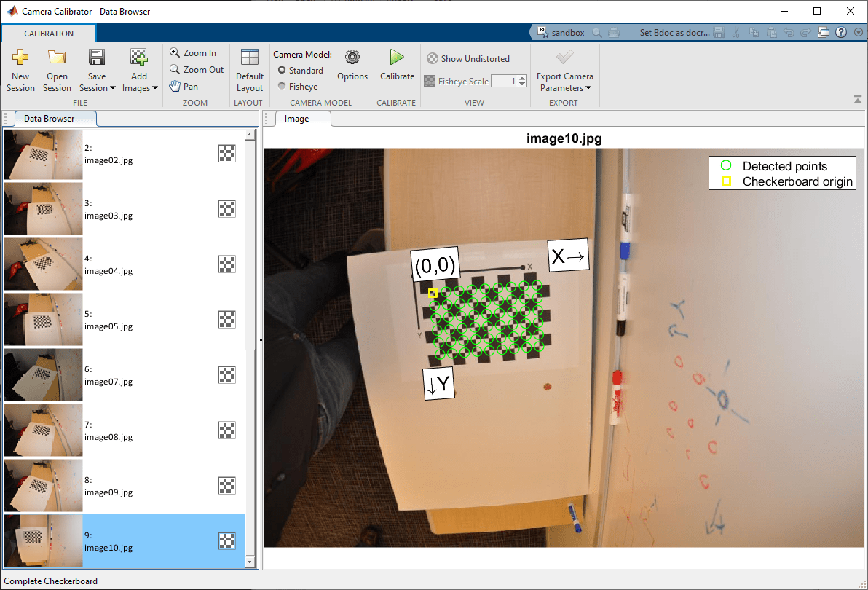Open Save Session dropdown arrow
Viewport: 868px width, 590px height.
(x=113, y=88)
